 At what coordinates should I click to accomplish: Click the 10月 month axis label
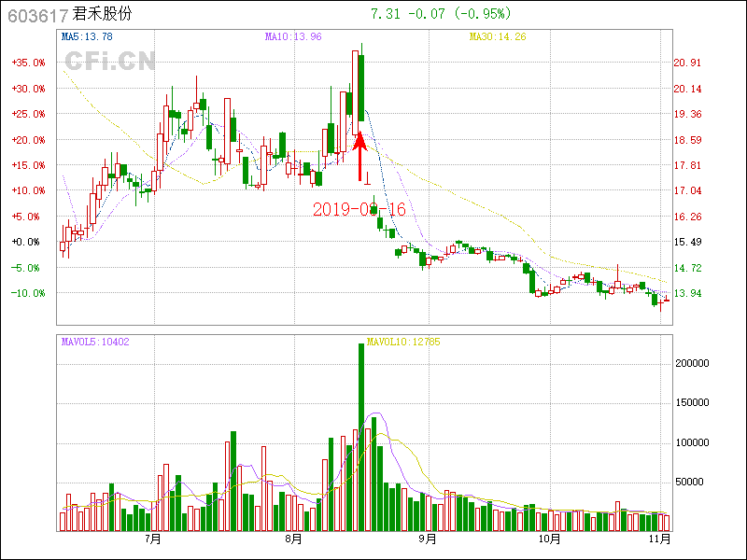(550, 539)
